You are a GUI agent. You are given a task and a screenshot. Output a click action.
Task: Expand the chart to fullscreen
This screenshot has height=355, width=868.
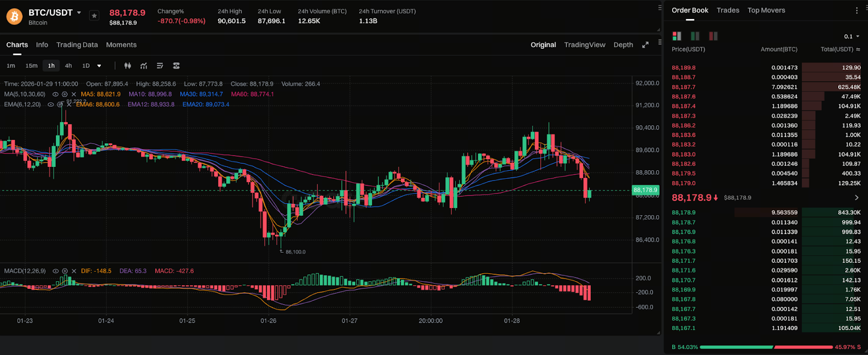(645, 45)
